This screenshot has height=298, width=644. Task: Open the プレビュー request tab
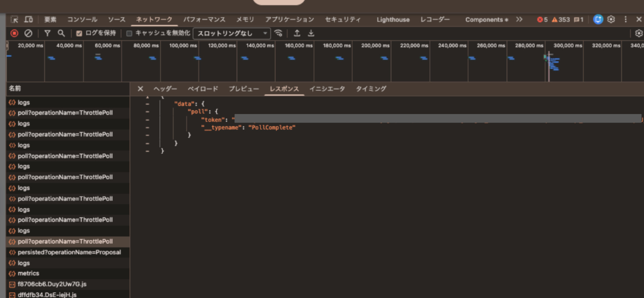244,89
